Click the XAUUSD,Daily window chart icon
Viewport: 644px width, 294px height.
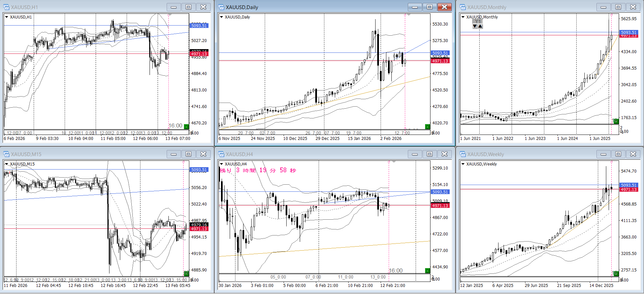point(221,7)
